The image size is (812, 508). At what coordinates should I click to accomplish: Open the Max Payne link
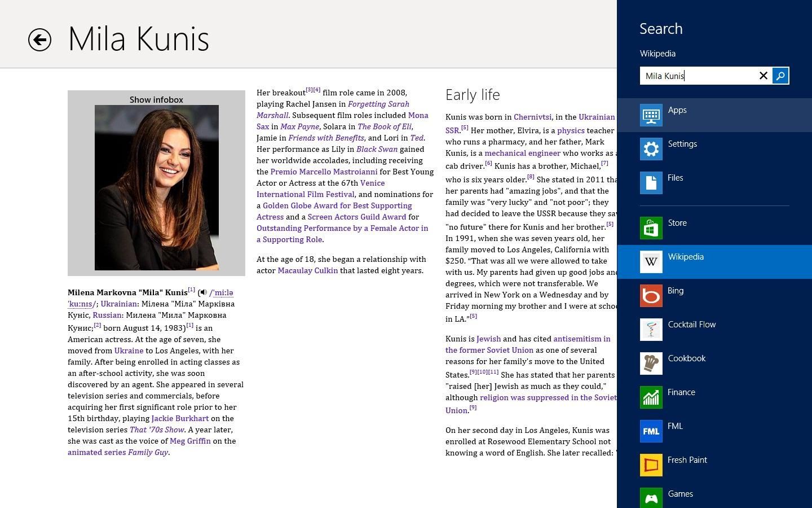coord(300,126)
